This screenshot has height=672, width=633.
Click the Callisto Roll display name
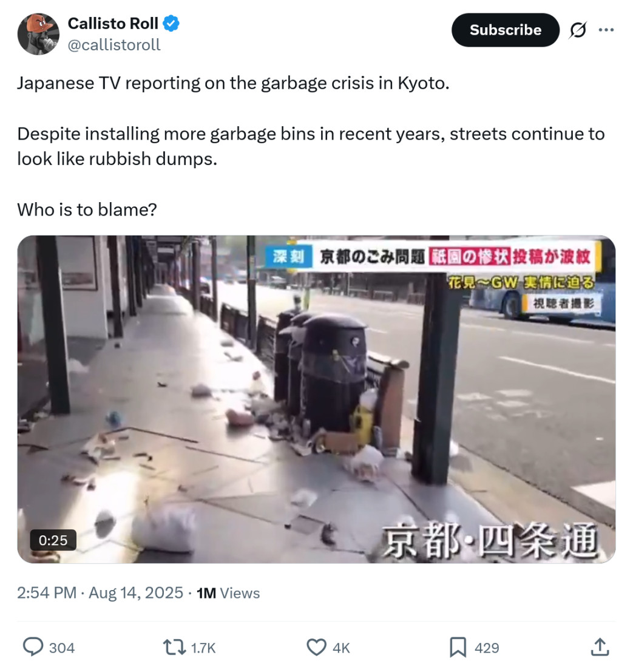113,24
